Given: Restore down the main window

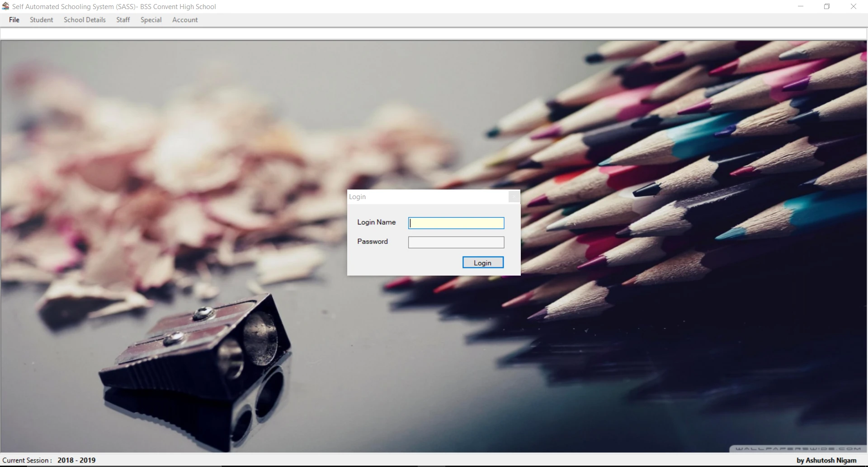Looking at the screenshot, I should 827,6.
